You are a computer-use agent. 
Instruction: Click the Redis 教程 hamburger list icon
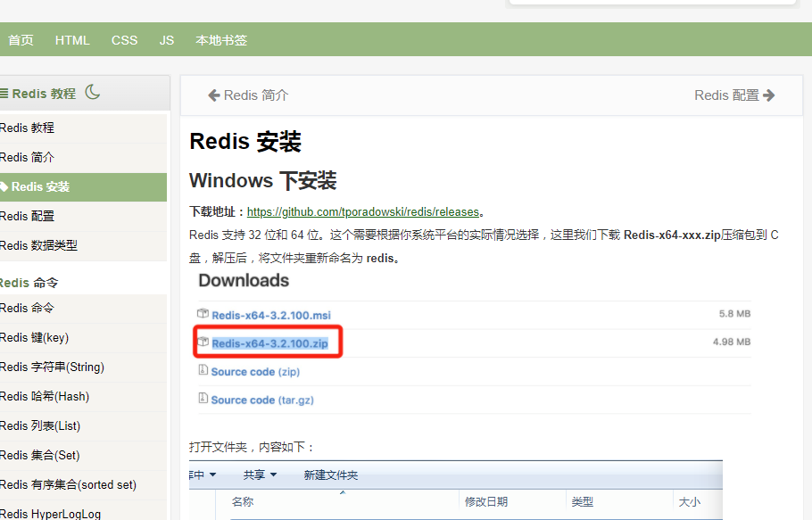point(4,94)
